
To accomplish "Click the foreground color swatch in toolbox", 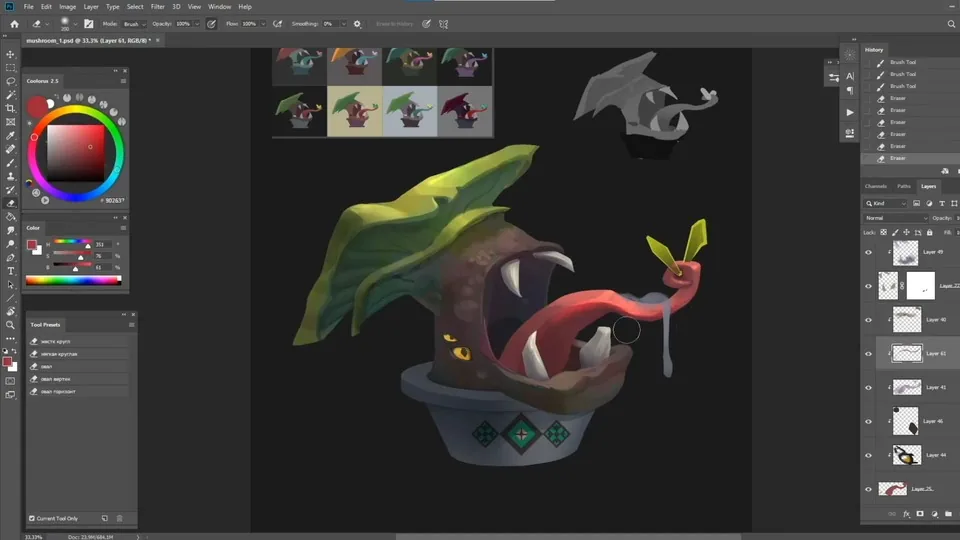I will tap(7, 362).
